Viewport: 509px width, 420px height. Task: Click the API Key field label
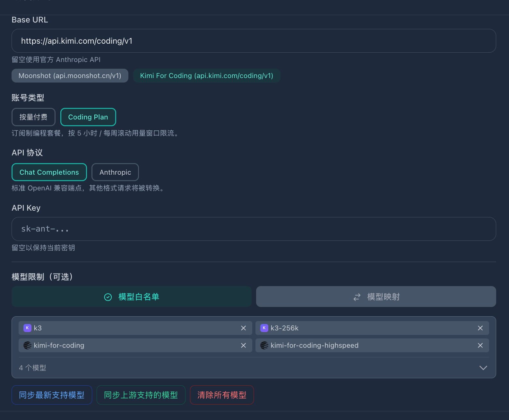click(x=26, y=208)
